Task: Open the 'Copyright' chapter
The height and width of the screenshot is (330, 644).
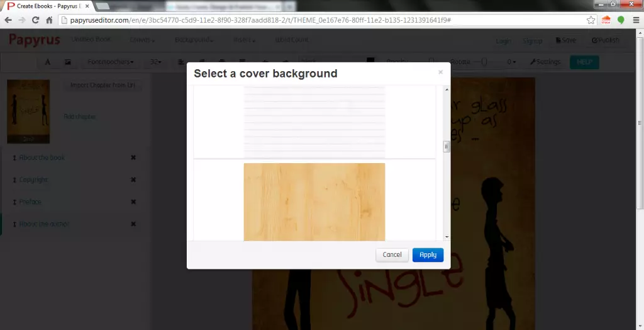Action: pyautogui.click(x=34, y=180)
